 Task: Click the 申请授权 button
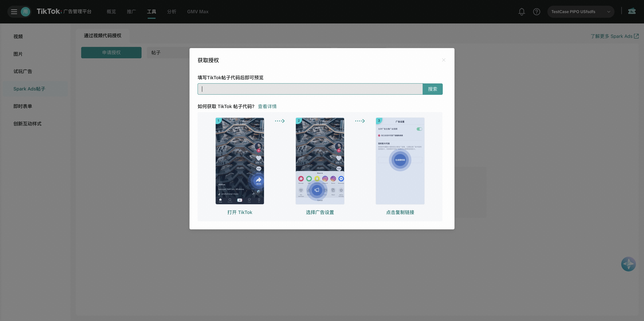click(111, 53)
